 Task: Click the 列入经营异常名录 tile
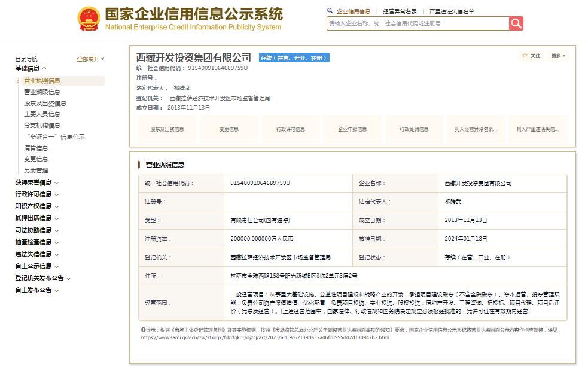476,129
